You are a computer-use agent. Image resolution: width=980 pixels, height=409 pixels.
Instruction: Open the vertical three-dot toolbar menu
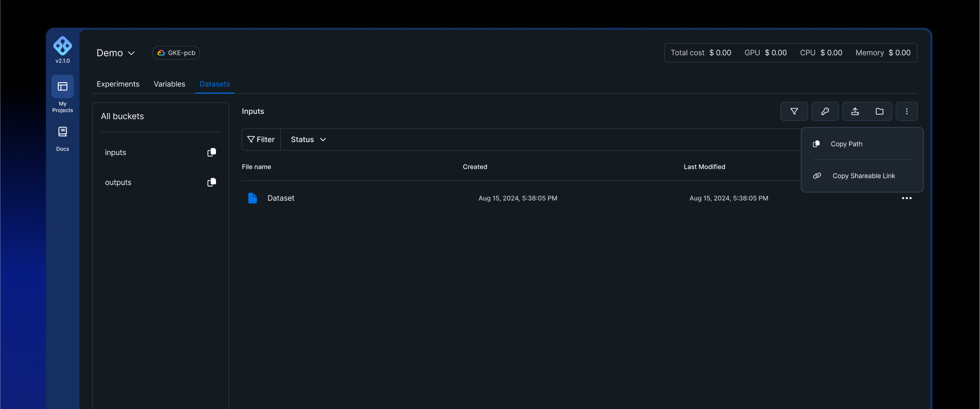pos(907,111)
